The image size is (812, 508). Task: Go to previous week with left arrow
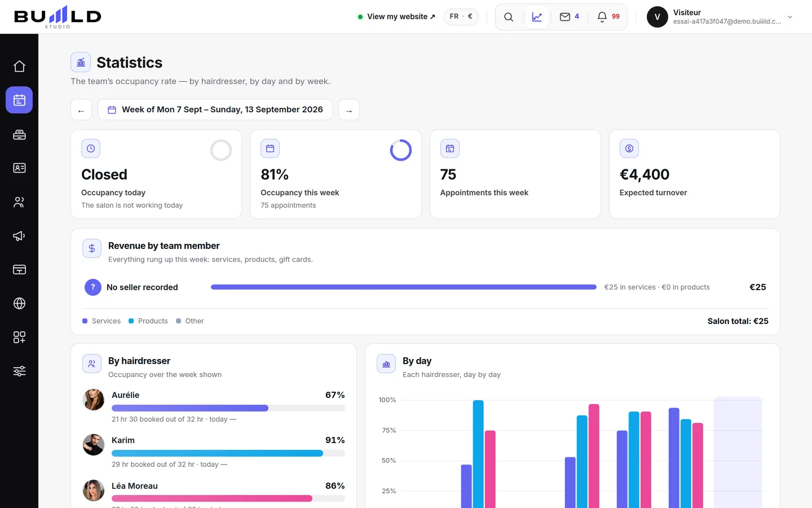coord(81,110)
